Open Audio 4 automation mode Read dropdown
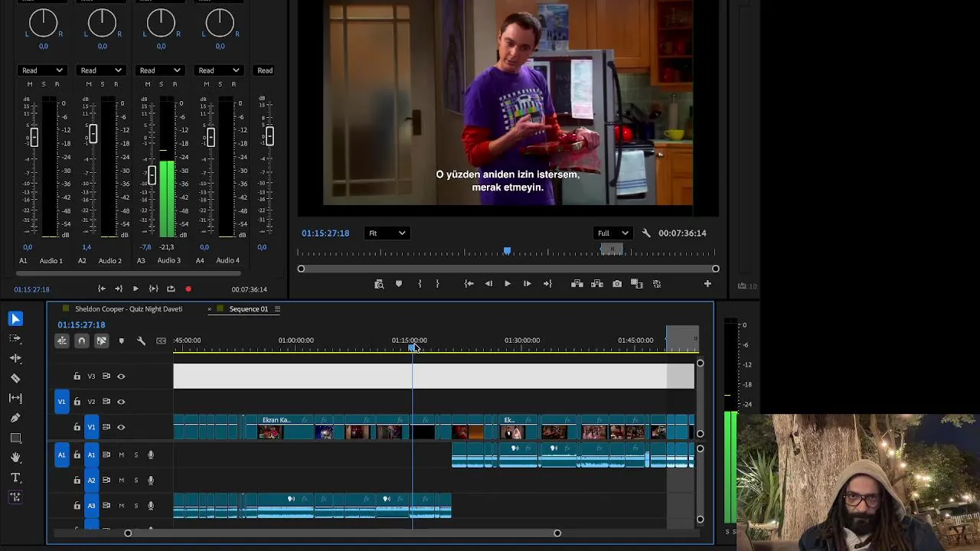 pos(219,70)
